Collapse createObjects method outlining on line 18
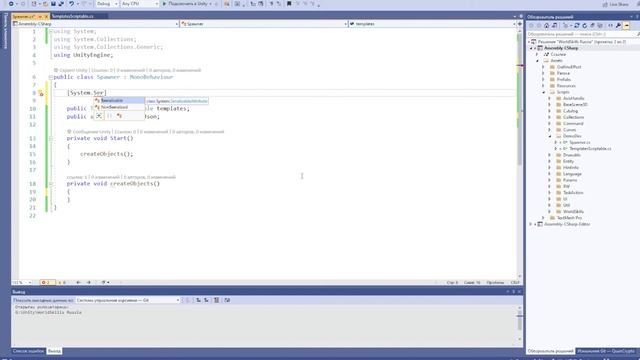 [51, 184]
